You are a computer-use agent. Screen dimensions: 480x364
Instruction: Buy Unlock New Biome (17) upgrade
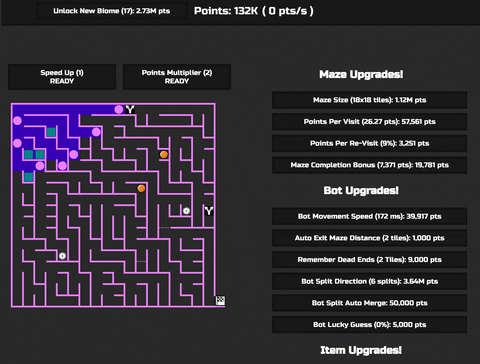(112, 11)
